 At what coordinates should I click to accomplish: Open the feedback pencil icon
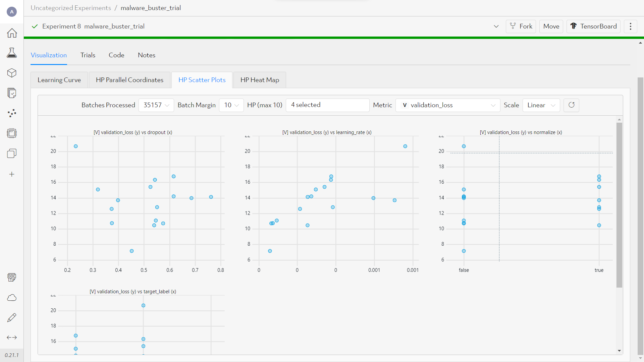pyautogui.click(x=12, y=317)
